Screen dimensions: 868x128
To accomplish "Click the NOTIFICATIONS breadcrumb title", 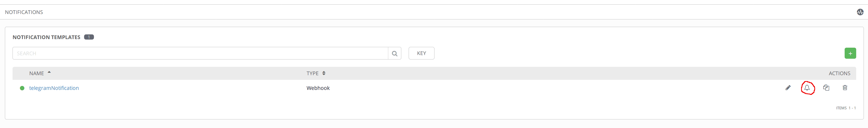I will point(24,12).
